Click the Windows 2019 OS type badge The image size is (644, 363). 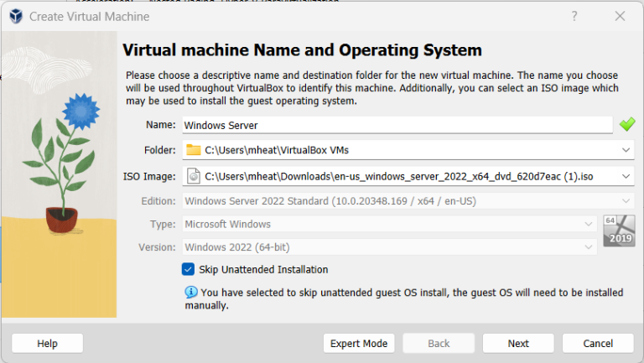[619, 231]
